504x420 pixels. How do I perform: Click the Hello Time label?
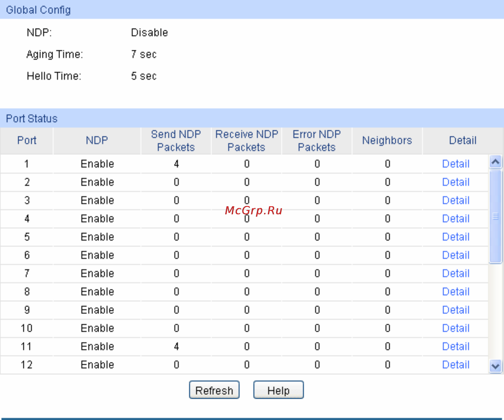(54, 76)
